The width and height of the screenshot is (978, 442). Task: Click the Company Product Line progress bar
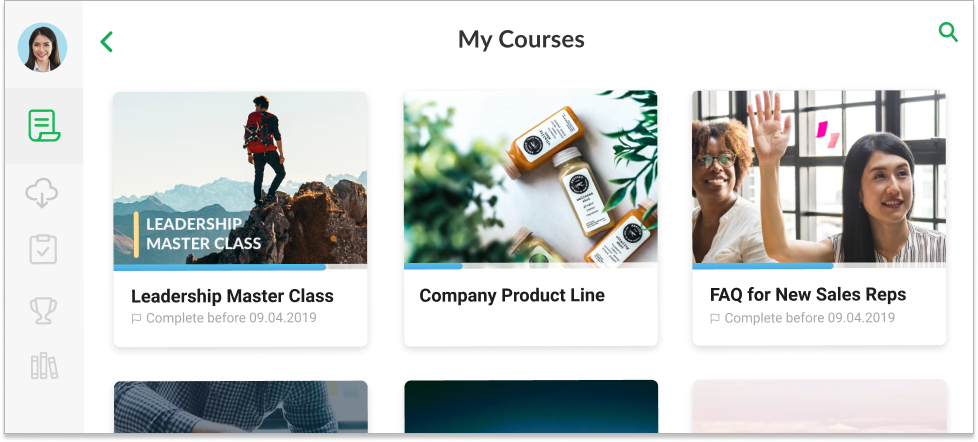[531, 266]
